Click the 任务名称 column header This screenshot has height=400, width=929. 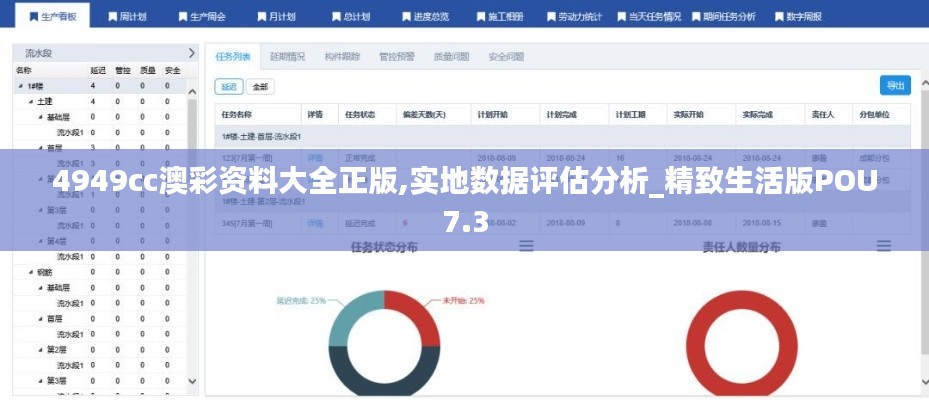point(258,114)
